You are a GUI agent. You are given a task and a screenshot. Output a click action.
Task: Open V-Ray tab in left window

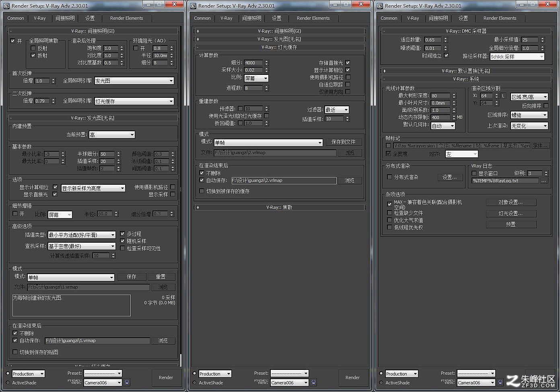[x=40, y=18]
